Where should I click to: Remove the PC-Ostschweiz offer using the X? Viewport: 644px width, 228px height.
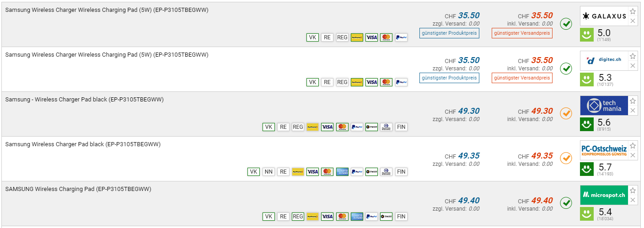click(633, 155)
